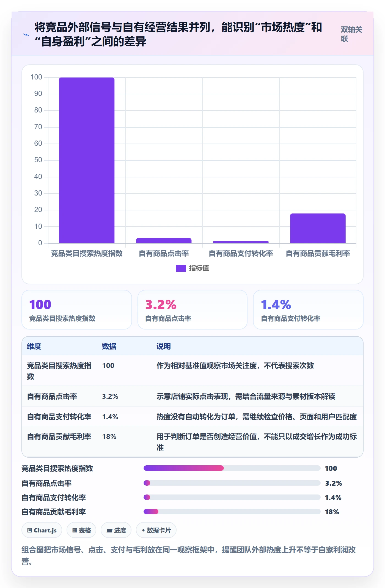
Task: Click the 自有商品贡献毛利率 bar in the chart
Action: (318, 228)
